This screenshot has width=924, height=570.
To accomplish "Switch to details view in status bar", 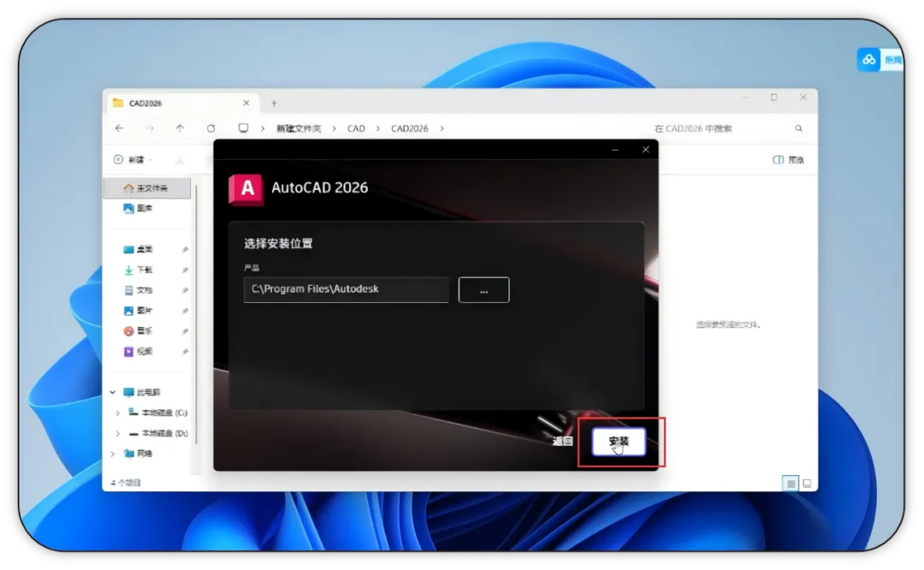I will tap(791, 484).
